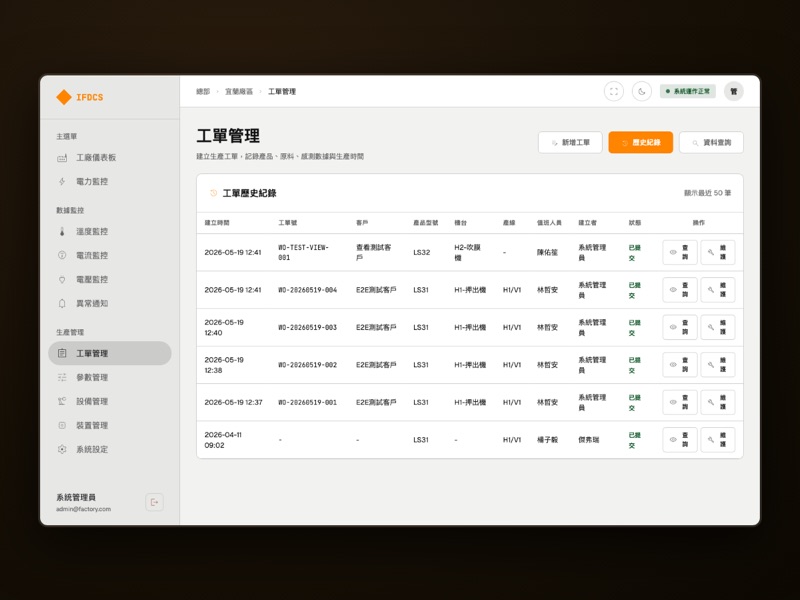The height and width of the screenshot is (600, 800).
Task: Click the 客戶 column header
Action: coord(362,223)
